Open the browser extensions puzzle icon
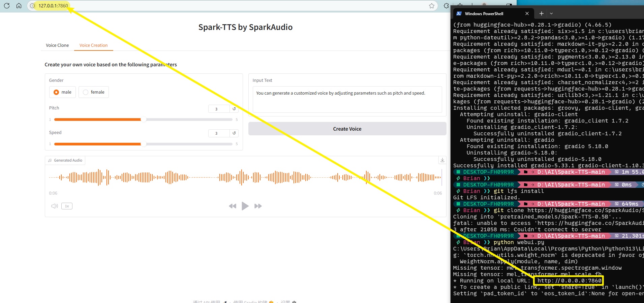This screenshot has height=303, width=644. (x=446, y=6)
